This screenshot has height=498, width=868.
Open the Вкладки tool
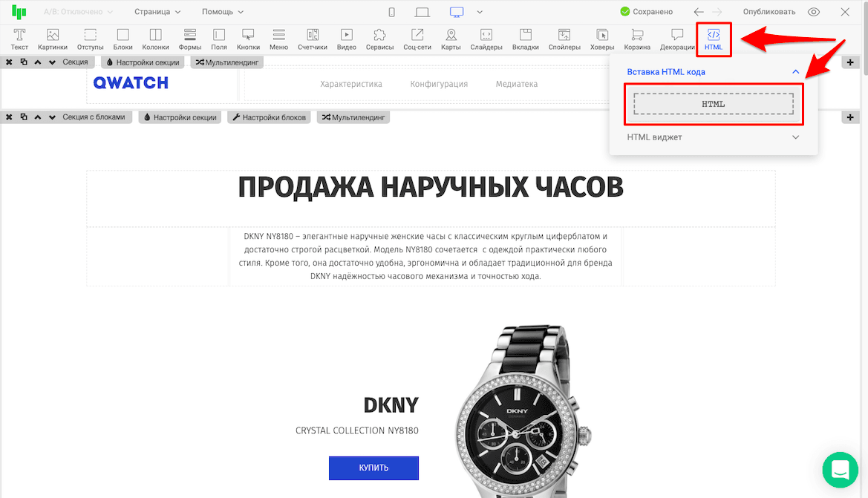(x=526, y=39)
